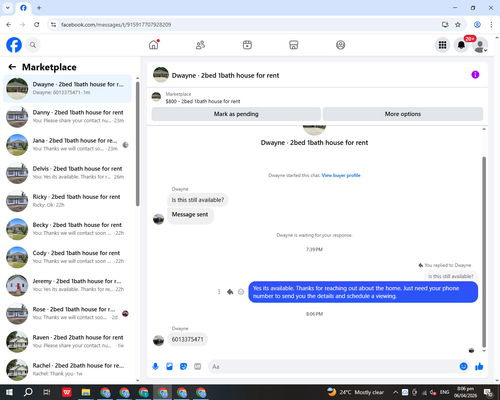500x400 pixels.
Task: Open the emoji picker in message box
Action: 463,366
